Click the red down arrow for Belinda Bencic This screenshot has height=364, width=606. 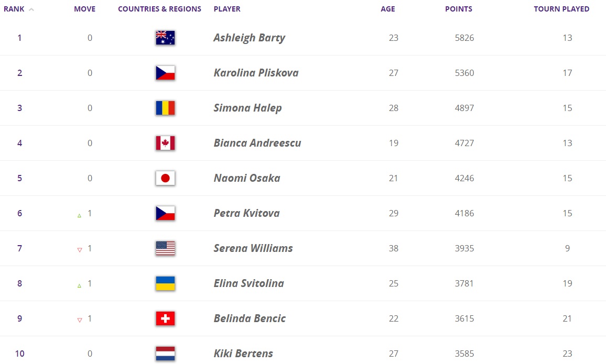click(x=80, y=320)
